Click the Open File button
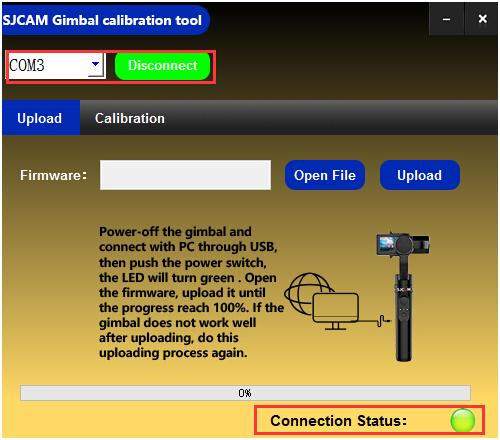This screenshot has height=440, width=500. (325, 175)
